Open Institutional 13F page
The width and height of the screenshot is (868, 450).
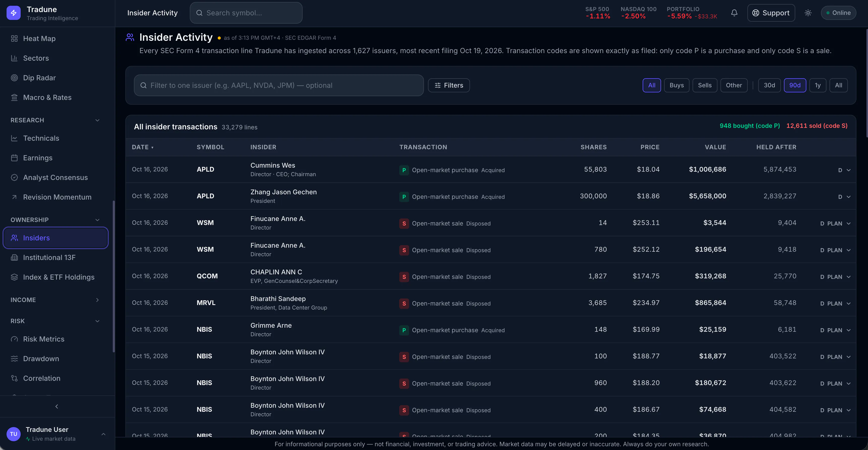(56, 257)
